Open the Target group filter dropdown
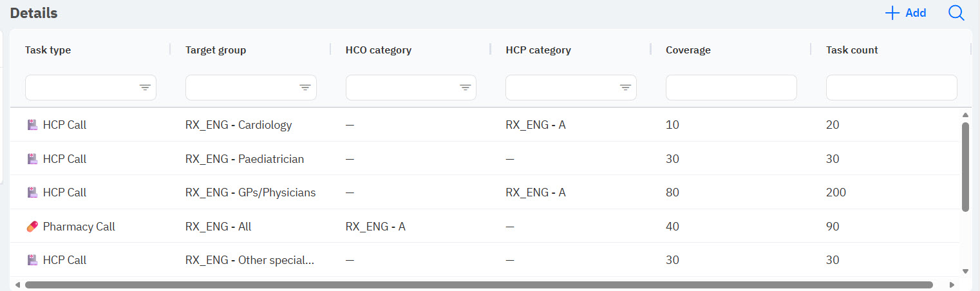This screenshot has width=980, height=291. pos(305,88)
